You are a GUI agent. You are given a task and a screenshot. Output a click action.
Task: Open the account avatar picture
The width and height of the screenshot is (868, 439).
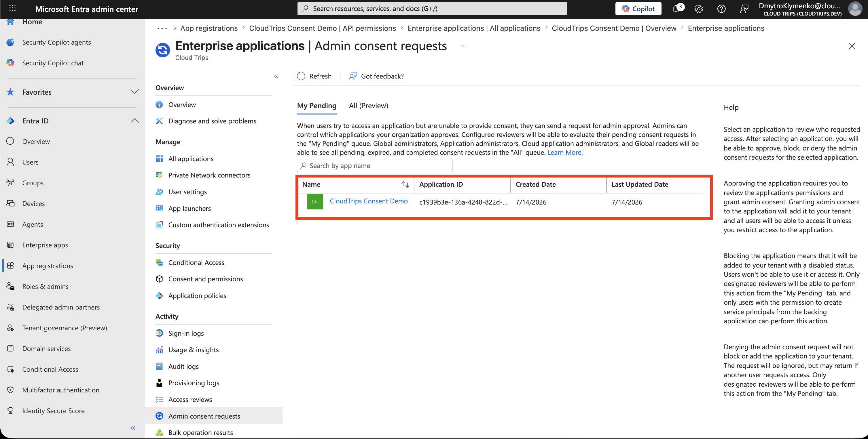click(855, 9)
